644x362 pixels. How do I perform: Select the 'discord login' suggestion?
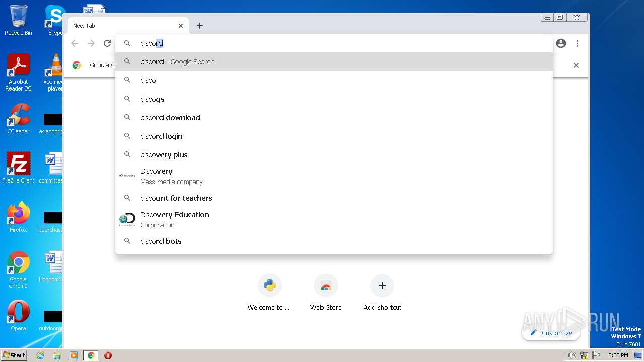click(334, 136)
